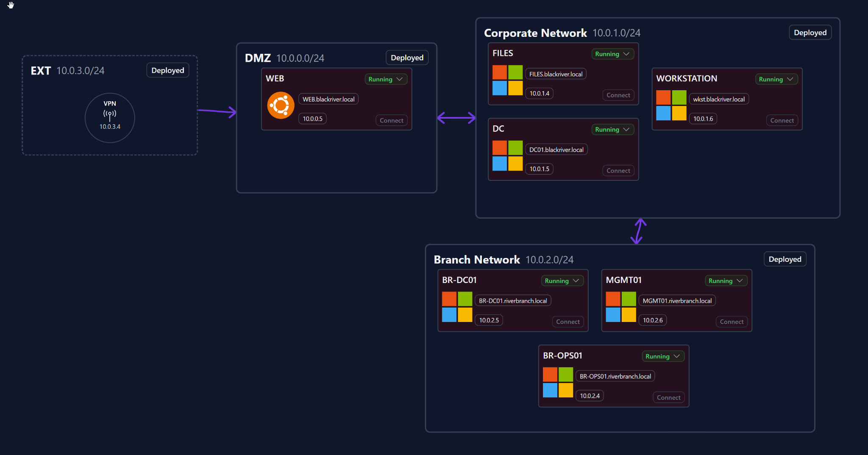
Task: Open Running status dropdown for DC
Action: coord(612,130)
